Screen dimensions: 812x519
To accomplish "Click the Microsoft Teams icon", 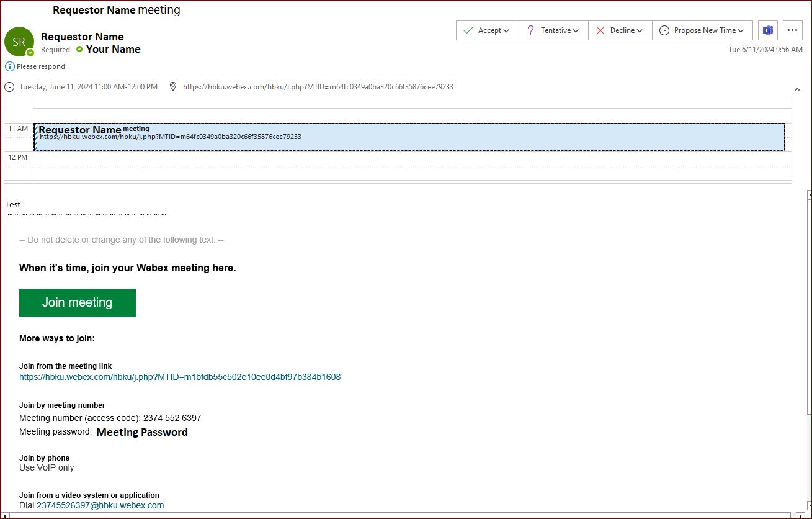I will click(x=768, y=30).
